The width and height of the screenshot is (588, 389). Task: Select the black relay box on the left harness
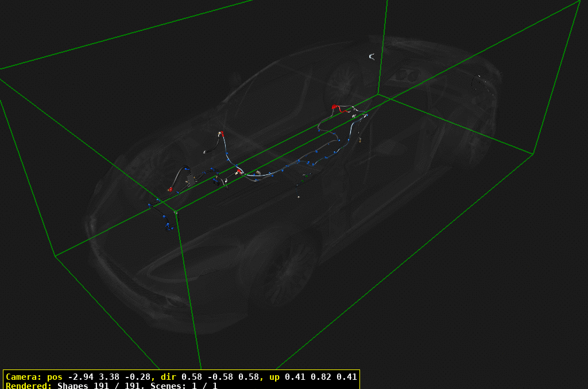click(x=189, y=180)
